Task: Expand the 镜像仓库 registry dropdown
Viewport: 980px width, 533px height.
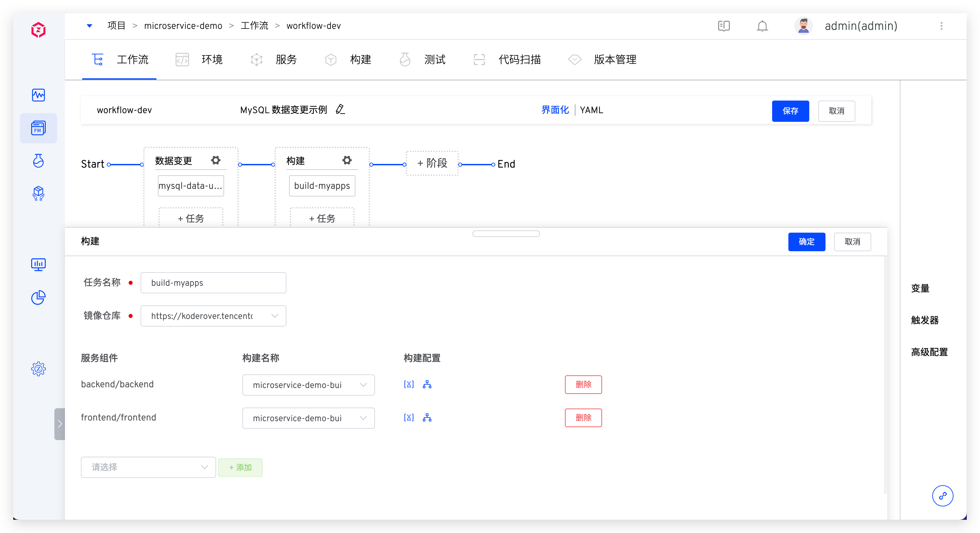Action: coord(213,316)
